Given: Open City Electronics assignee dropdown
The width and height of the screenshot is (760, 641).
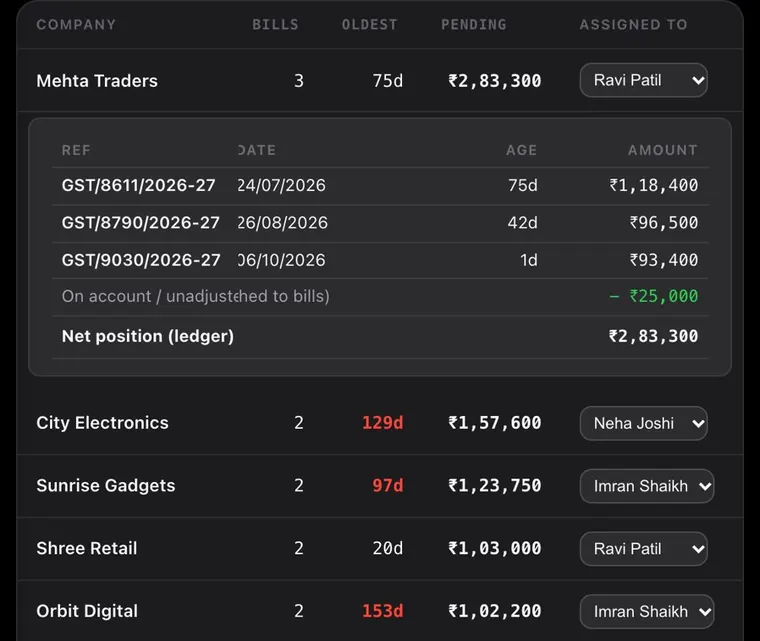Looking at the screenshot, I should [643, 423].
